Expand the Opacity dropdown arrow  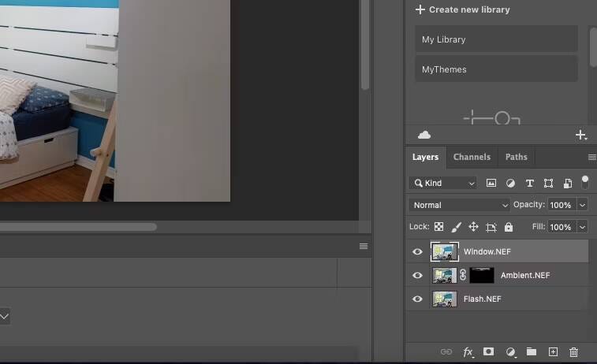(x=582, y=205)
